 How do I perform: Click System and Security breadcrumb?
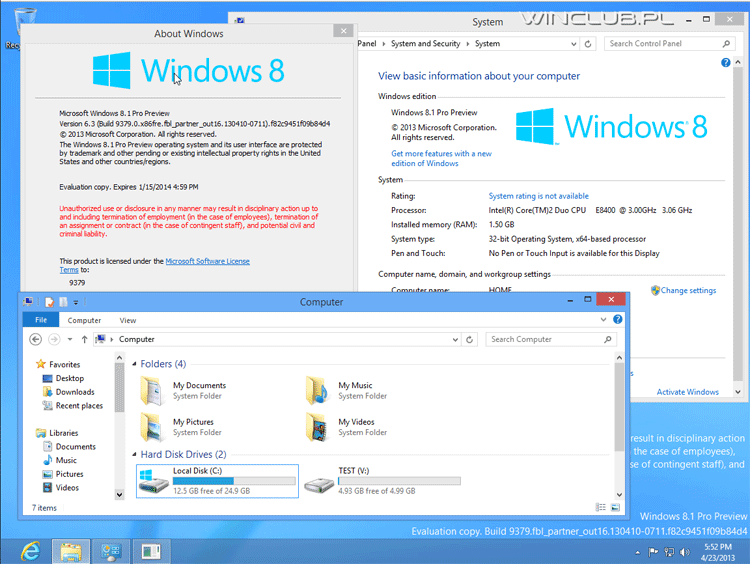(x=426, y=44)
